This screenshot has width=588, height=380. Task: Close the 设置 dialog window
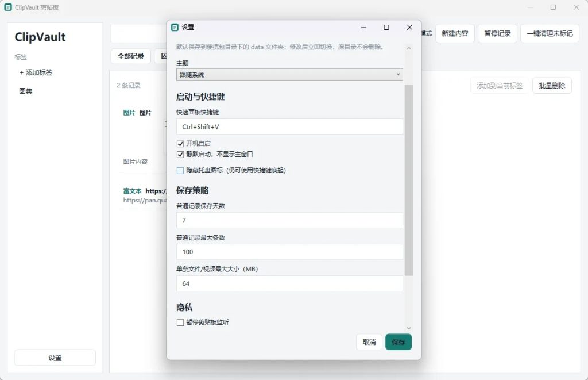click(409, 28)
